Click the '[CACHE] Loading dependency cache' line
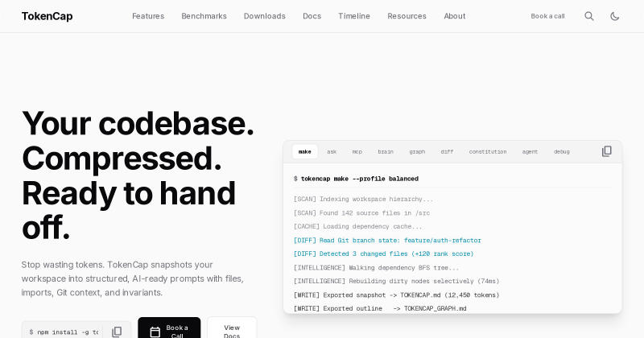The height and width of the screenshot is (338, 644). point(357,226)
